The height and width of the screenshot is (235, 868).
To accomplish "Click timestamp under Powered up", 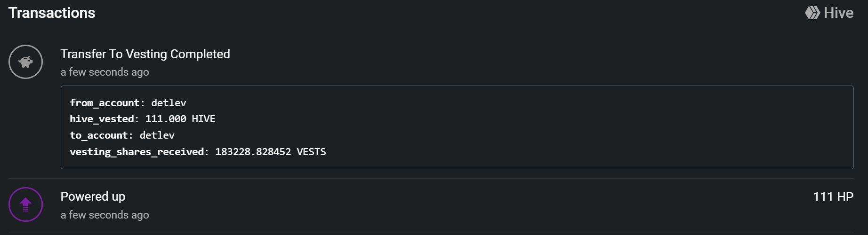I will [x=104, y=215].
